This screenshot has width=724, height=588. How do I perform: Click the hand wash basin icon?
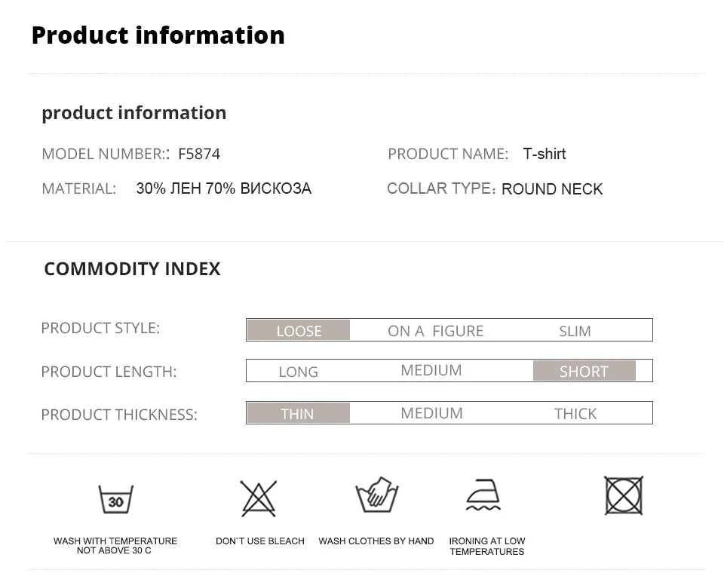tap(376, 497)
